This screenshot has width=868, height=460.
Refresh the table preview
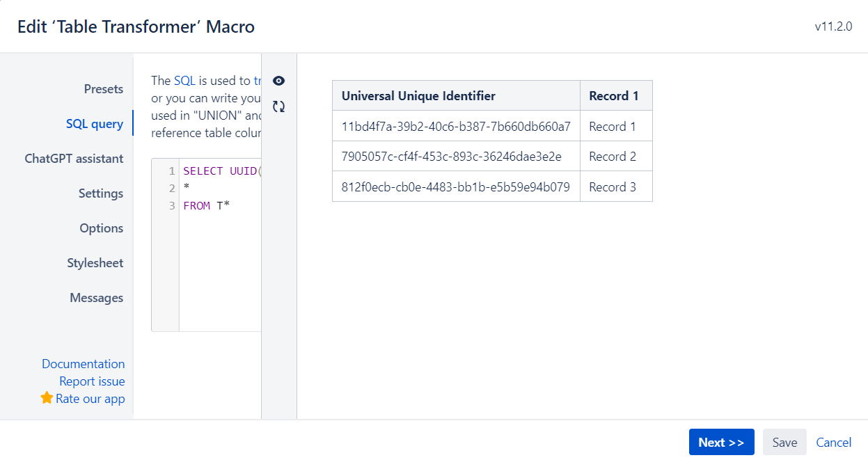tap(278, 106)
